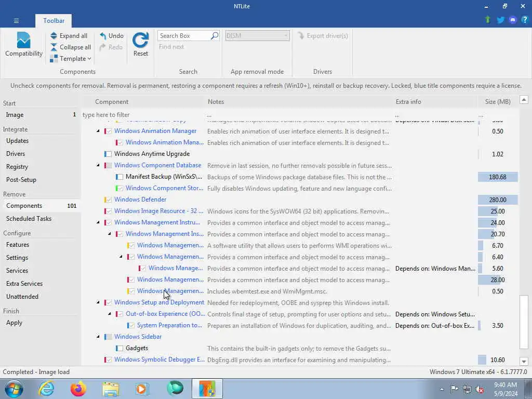
Task: Click Find next
Action: point(171,47)
